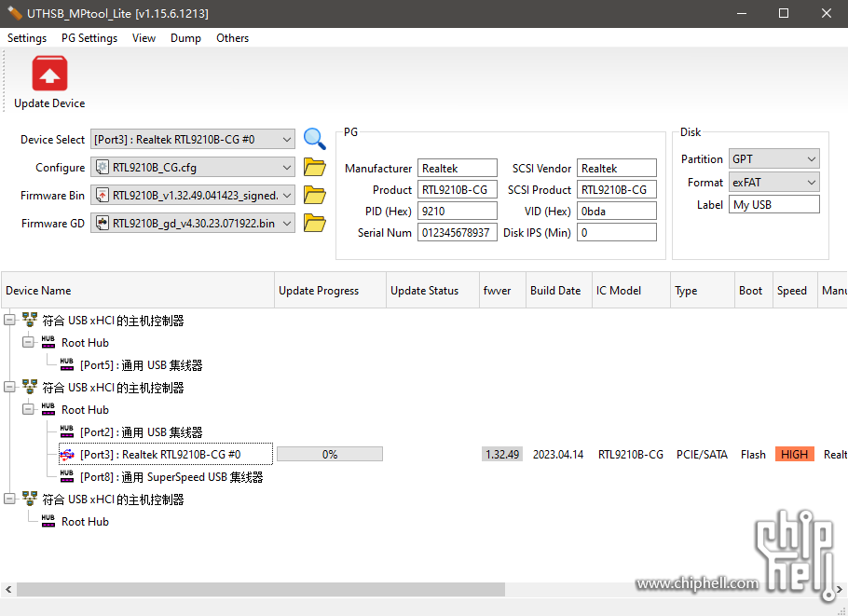The width and height of the screenshot is (848, 616).
Task: Click the IC Model column header
Action: click(631, 291)
